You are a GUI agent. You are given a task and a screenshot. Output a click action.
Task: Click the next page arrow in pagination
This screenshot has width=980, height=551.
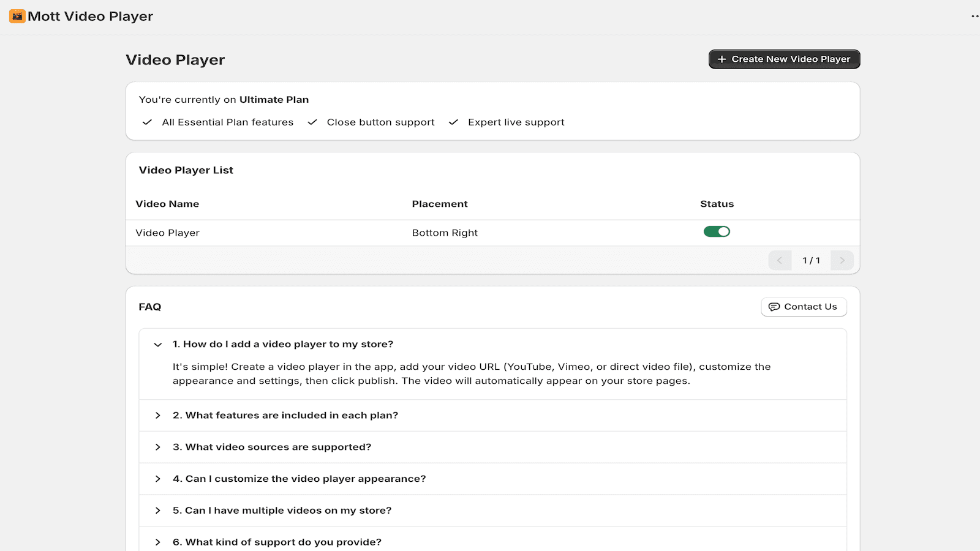point(842,260)
